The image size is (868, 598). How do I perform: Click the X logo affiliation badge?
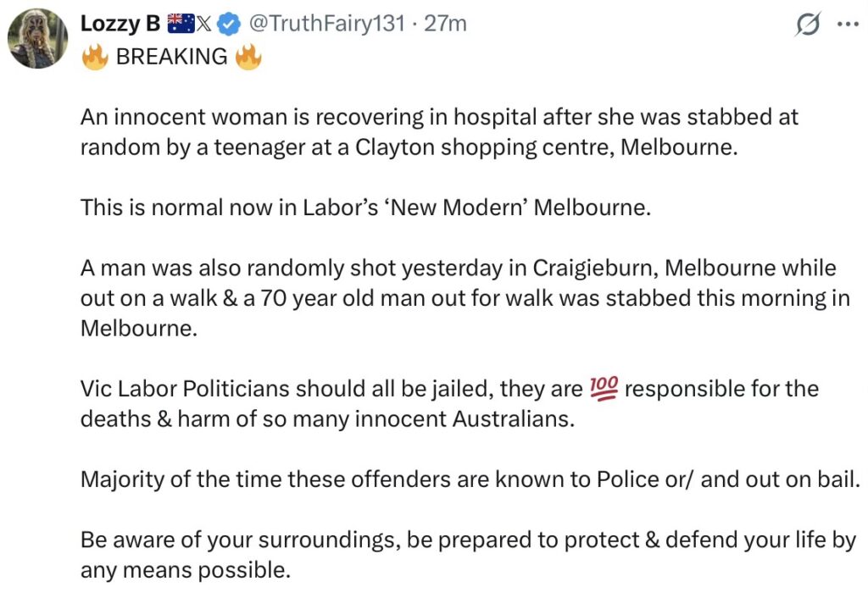[x=204, y=25]
